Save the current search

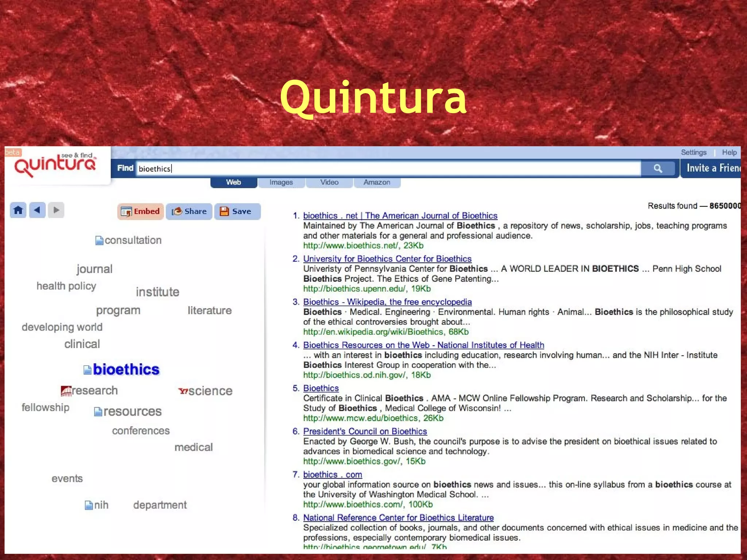point(237,211)
